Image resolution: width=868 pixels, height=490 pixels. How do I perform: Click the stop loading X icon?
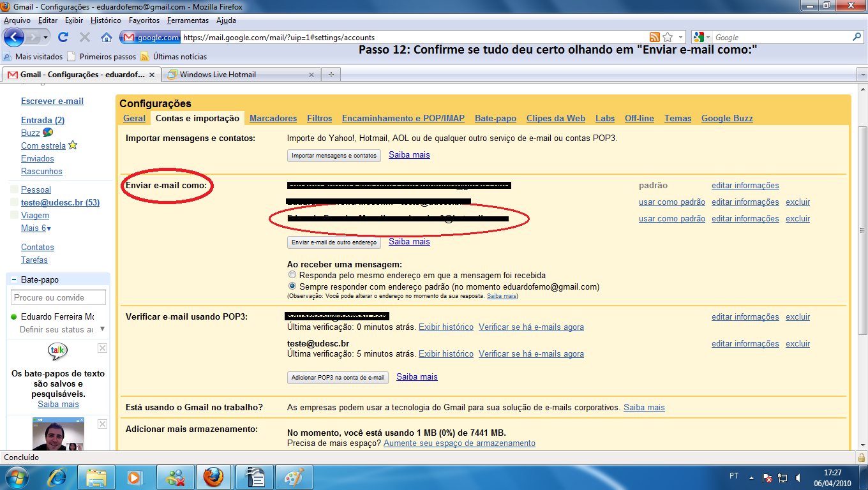tap(84, 37)
